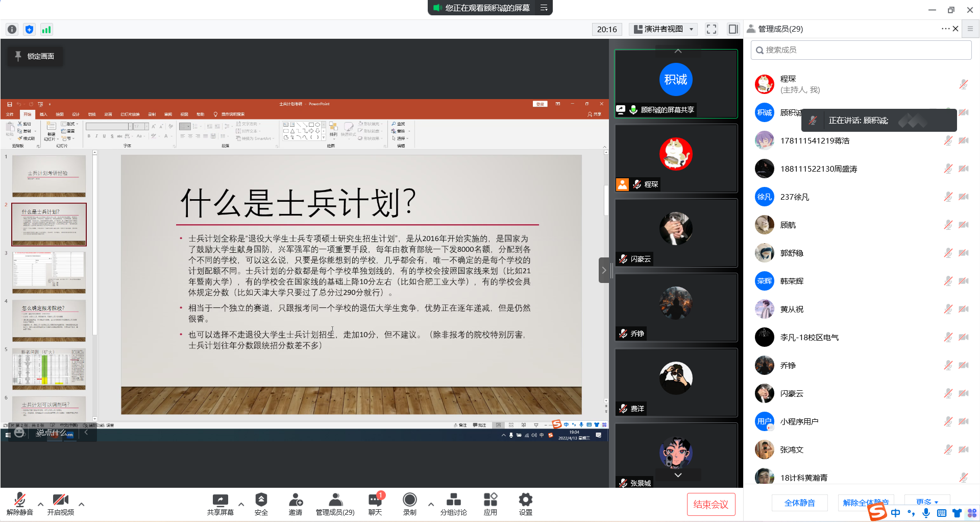980x522 pixels.
Task: Open the 幻灯片放映 ribbon tab
Action: (130, 114)
